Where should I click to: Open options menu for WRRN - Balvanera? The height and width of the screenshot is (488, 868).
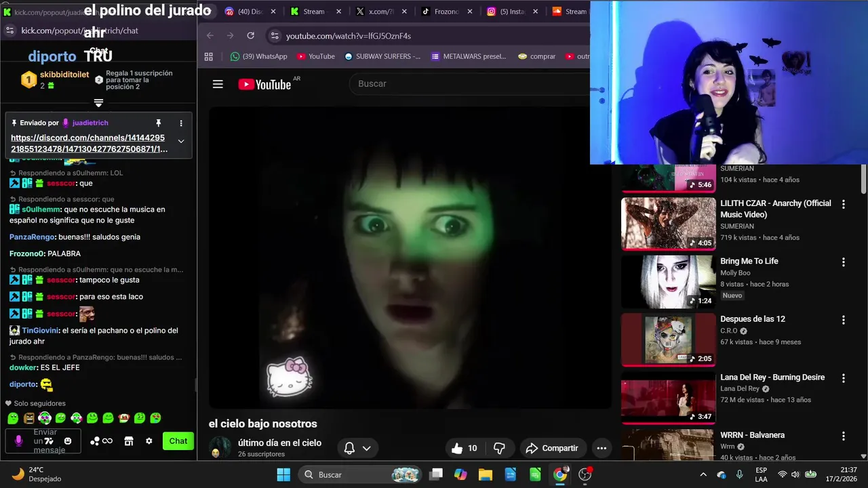pyautogui.click(x=844, y=436)
